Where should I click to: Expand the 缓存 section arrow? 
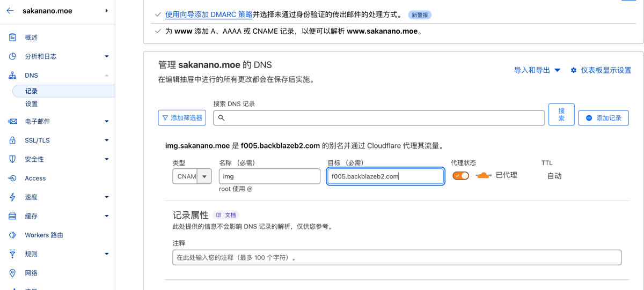[106, 216]
